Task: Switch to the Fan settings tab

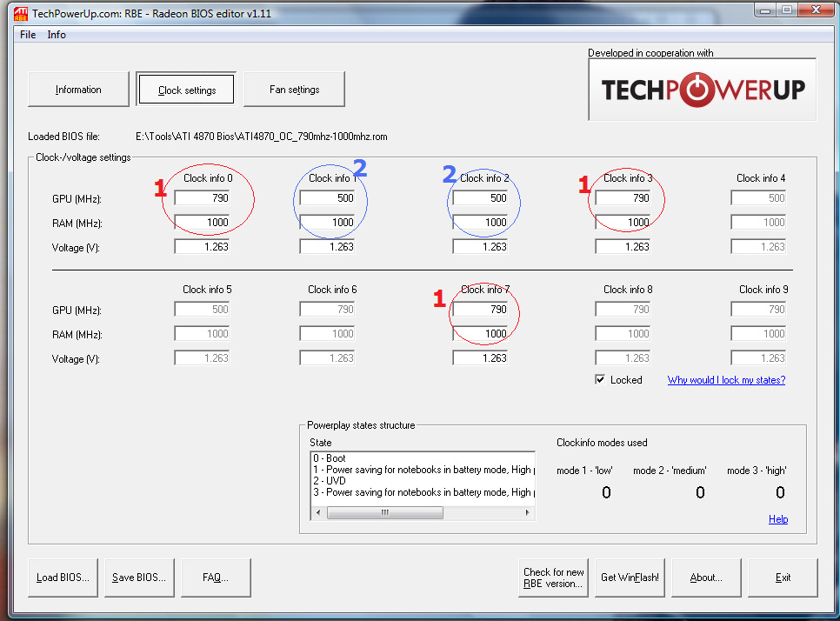Action: click(x=294, y=90)
